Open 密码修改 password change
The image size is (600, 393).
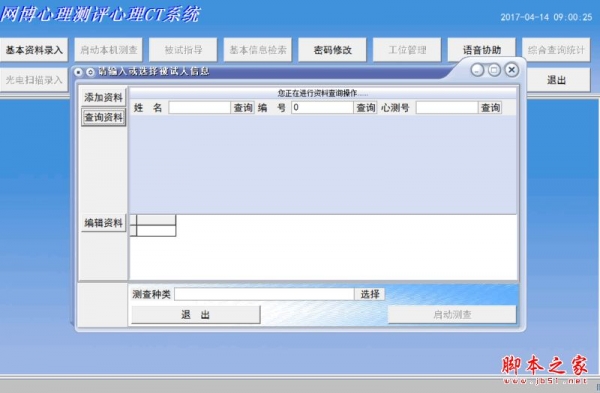coord(332,50)
